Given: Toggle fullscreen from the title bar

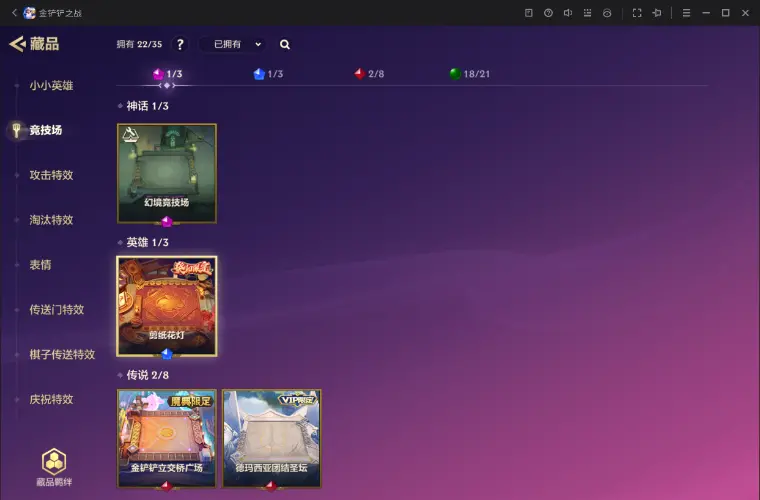Looking at the screenshot, I should click(637, 13).
